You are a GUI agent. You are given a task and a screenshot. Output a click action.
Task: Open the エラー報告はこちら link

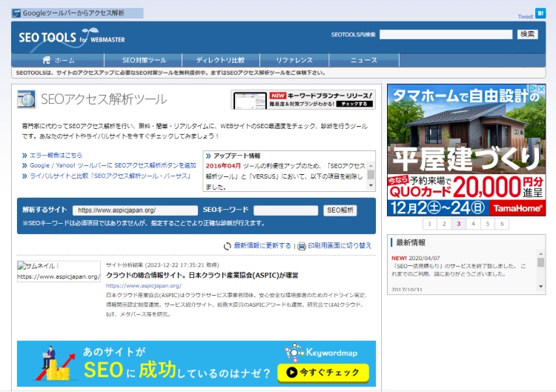56,155
